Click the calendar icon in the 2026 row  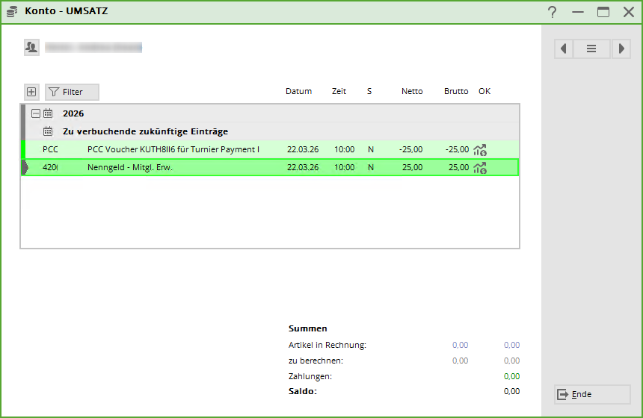click(48, 114)
